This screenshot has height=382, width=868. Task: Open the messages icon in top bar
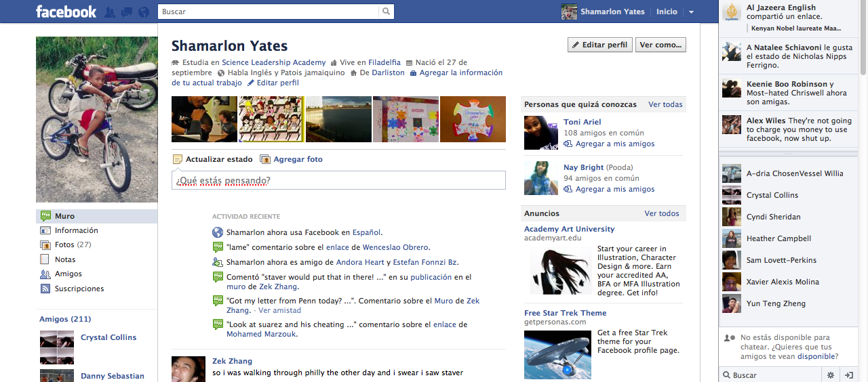[x=127, y=12]
